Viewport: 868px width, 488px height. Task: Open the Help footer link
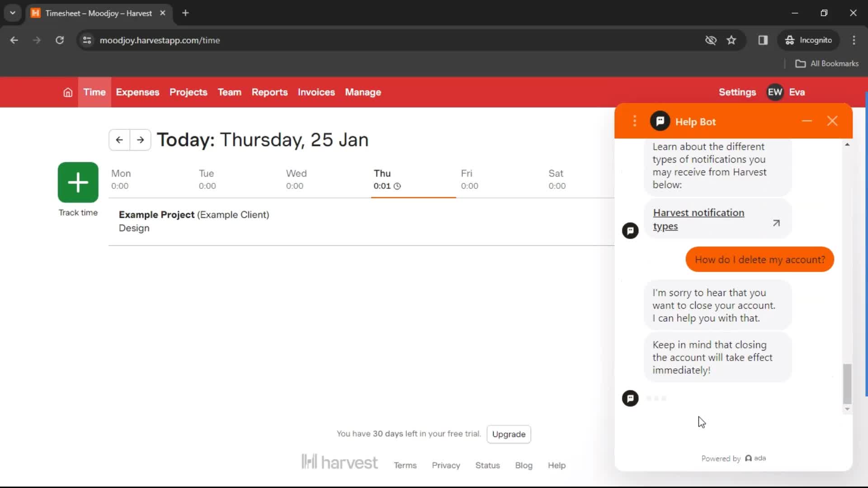click(557, 465)
